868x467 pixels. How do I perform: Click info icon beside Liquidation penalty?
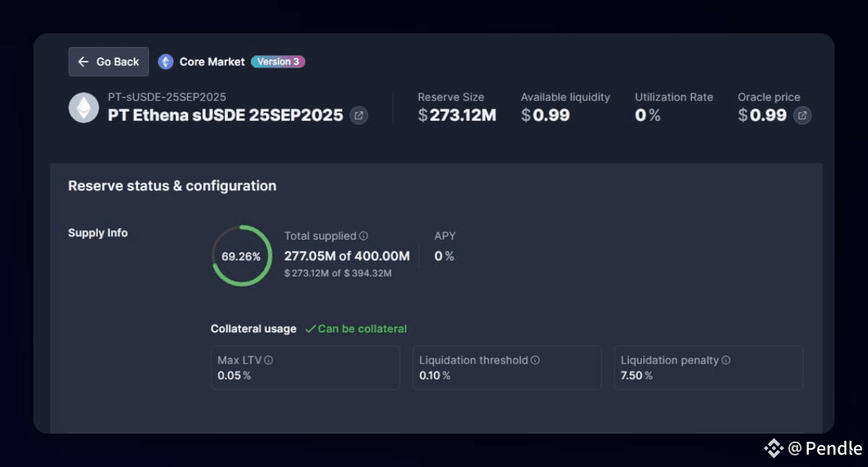pyautogui.click(x=726, y=360)
